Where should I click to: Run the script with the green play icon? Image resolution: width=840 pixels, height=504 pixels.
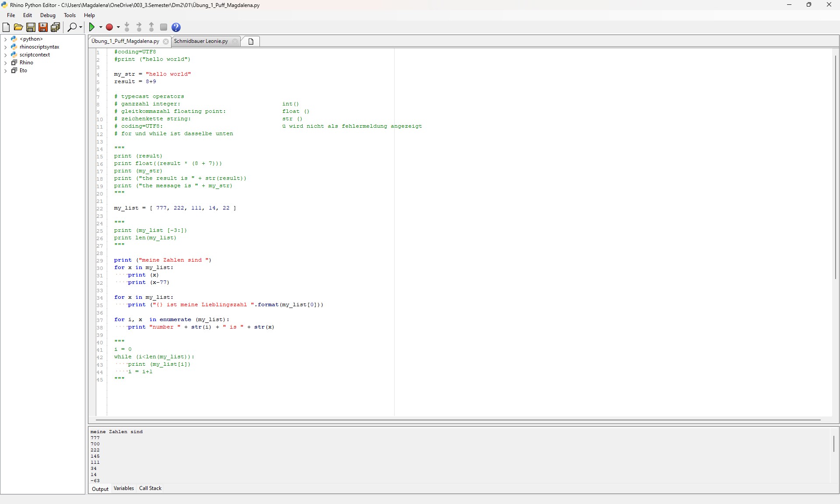92,27
